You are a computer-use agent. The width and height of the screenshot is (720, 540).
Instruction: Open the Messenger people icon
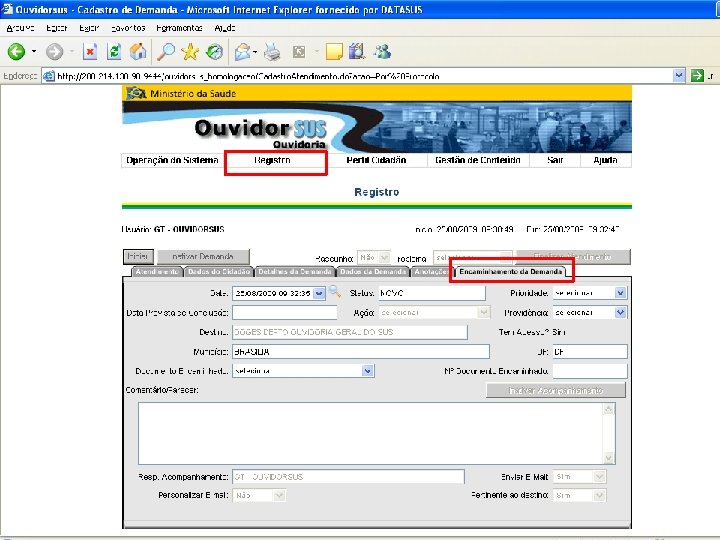(382, 51)
